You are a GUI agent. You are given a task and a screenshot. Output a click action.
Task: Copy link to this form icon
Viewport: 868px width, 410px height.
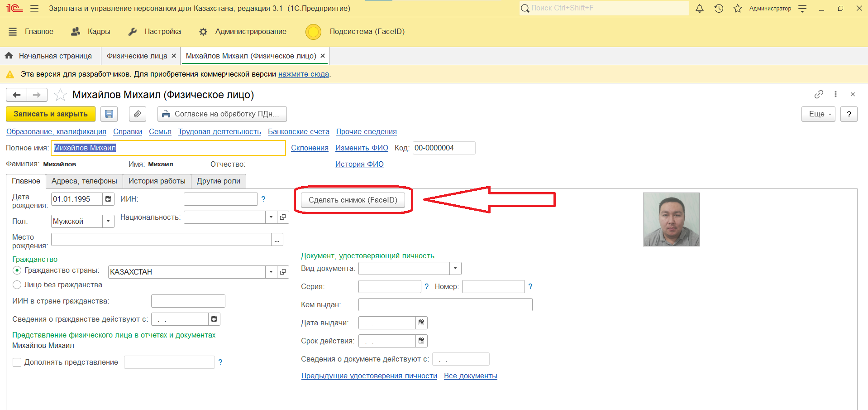819,94
